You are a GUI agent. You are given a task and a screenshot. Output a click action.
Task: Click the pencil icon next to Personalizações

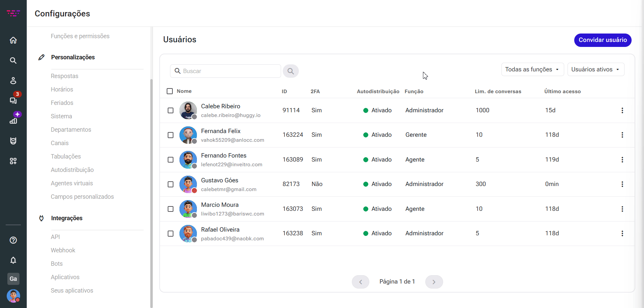tap(41, 57)
